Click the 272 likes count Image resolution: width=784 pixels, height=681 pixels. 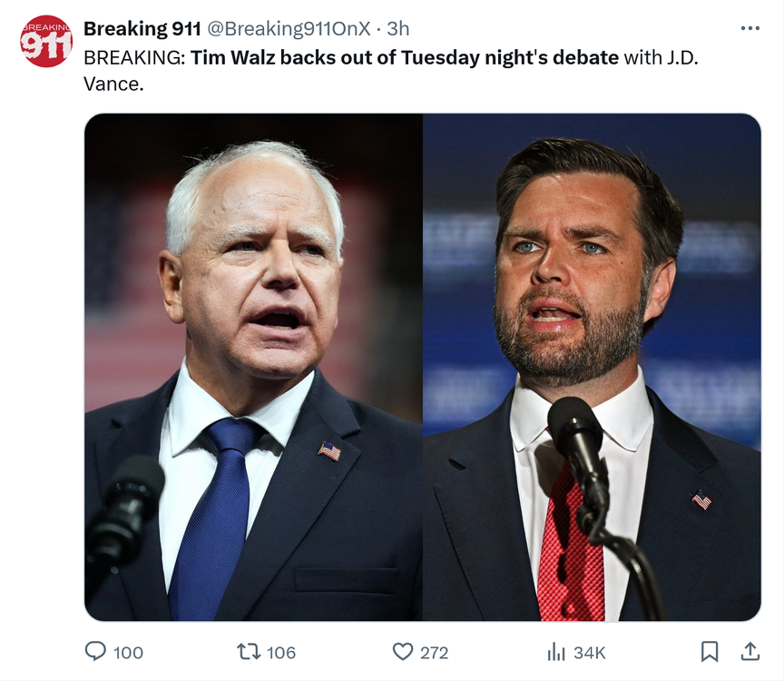click(434, 652)
